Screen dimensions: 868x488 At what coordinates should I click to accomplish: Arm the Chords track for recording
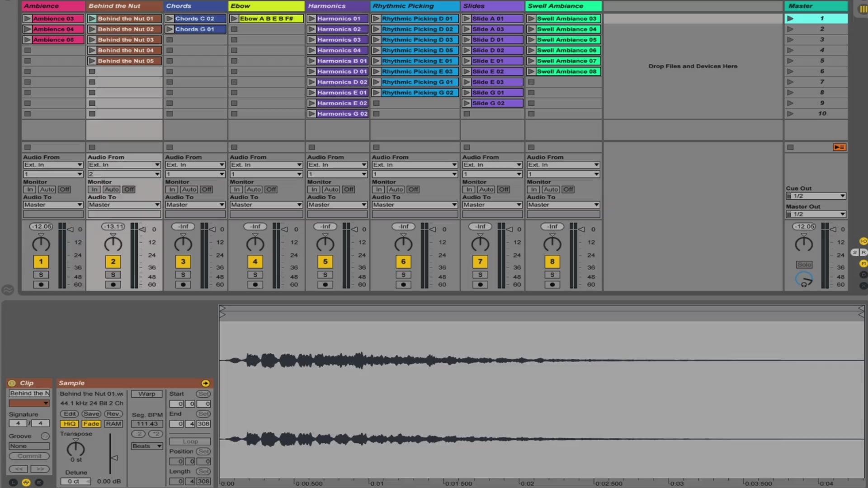click(183, 285)
